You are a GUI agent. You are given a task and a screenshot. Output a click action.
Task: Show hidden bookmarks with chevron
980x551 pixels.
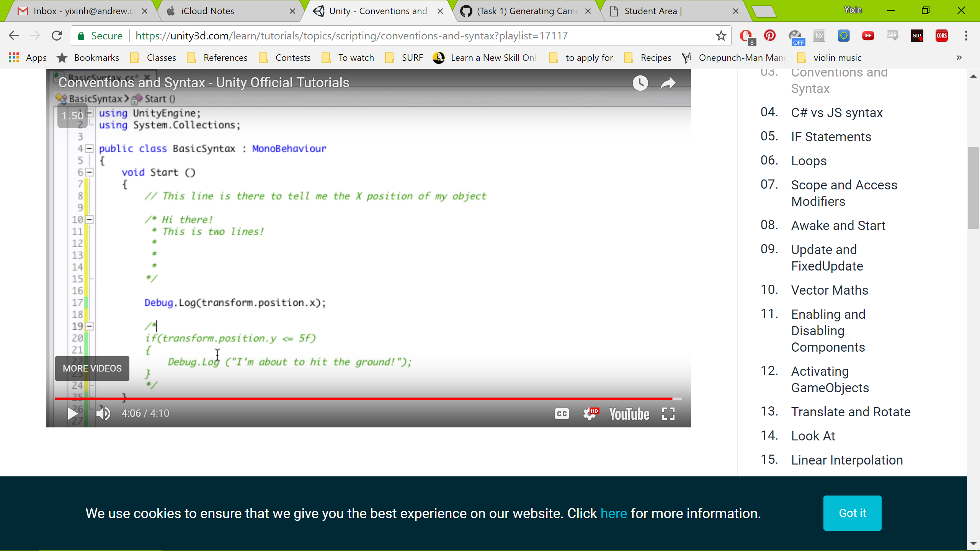tap(959, 58)
